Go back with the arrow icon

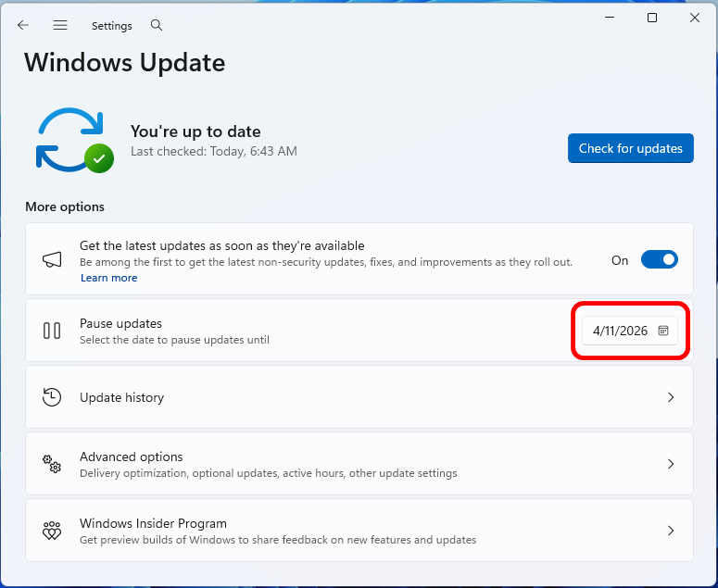click(x=23, y=25)
